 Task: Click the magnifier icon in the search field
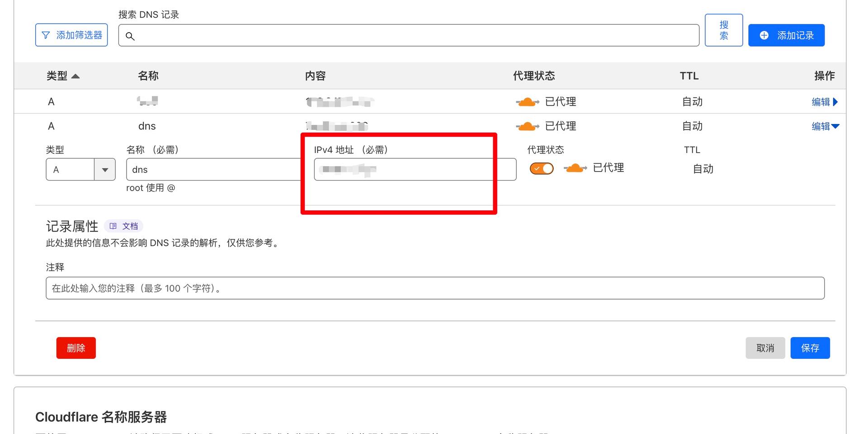tap(130, 36)
